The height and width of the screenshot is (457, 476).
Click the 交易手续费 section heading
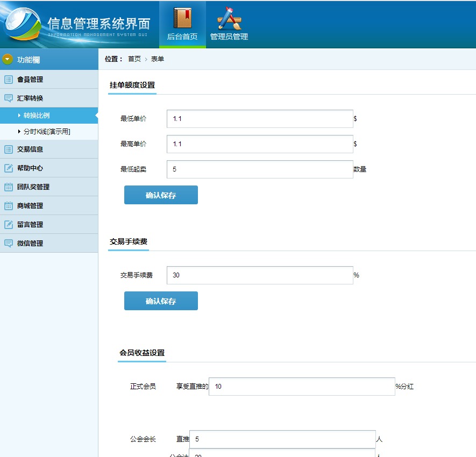(129, 241)
